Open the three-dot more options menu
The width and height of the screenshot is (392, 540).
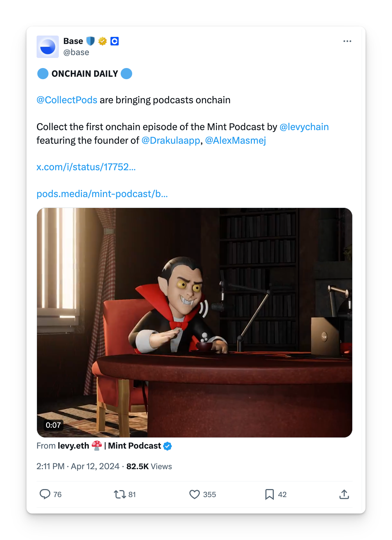click(x=347, y=41)
